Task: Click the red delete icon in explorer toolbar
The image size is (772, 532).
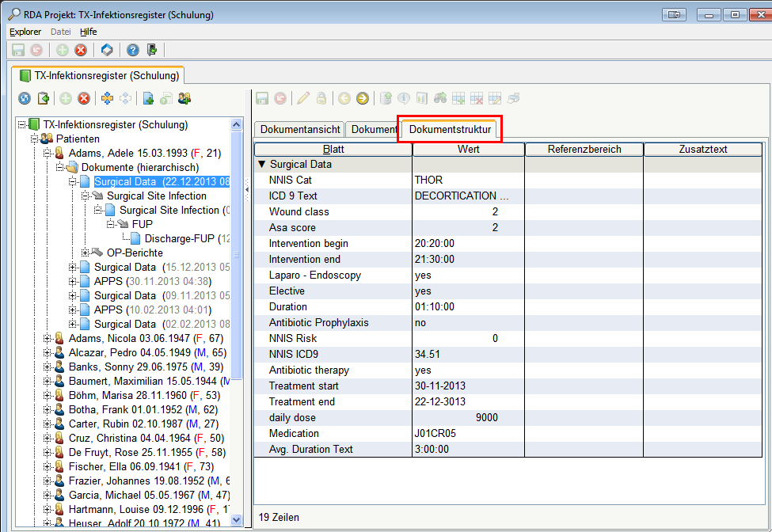Action: (83, 98)
